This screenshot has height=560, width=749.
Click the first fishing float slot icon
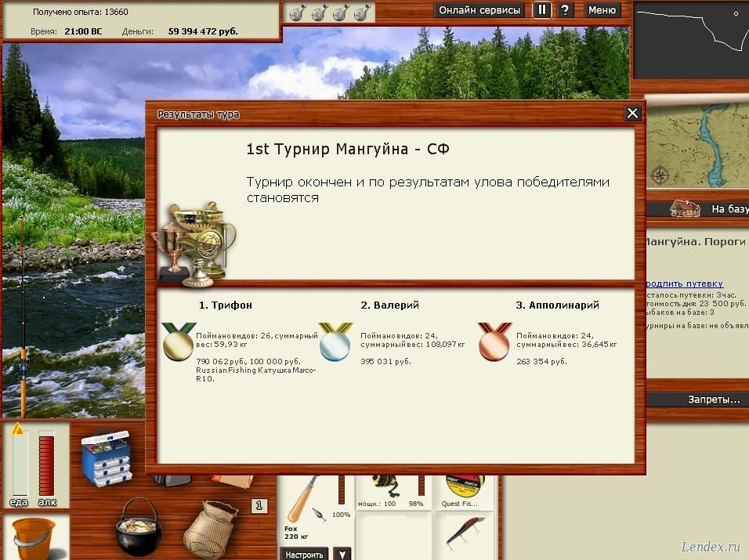tap(297, 13)
